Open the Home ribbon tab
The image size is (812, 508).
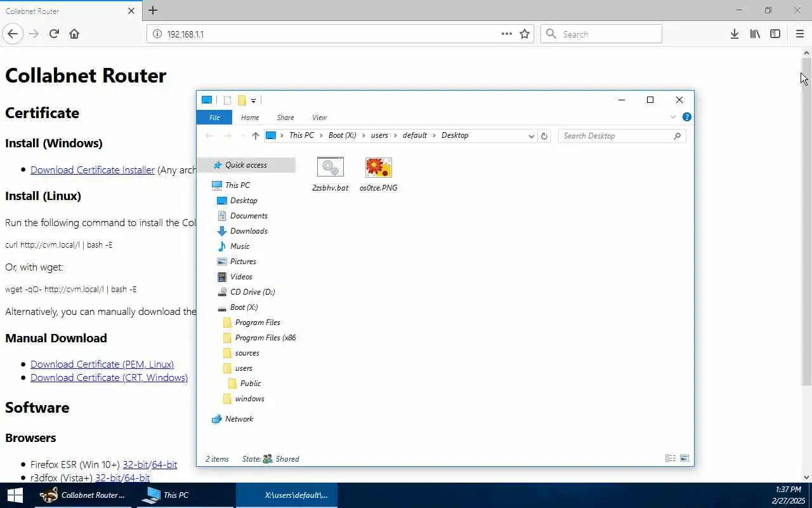tap(250, 117)
